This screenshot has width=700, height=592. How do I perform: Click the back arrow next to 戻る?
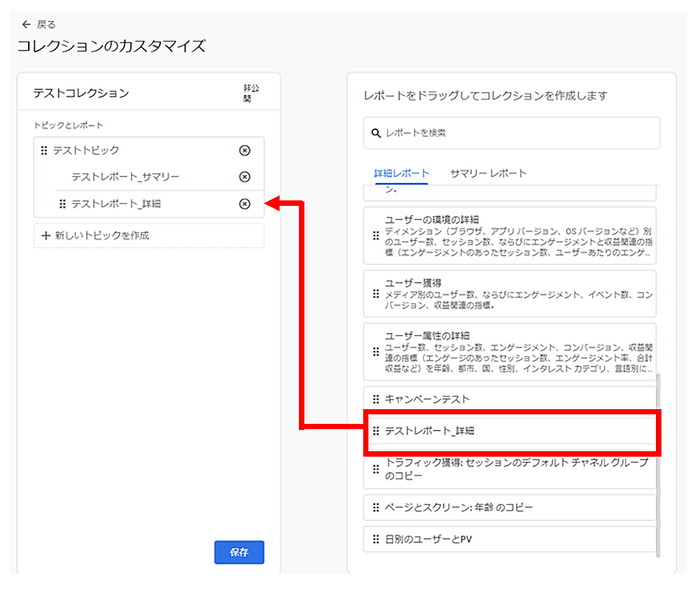coord(26,25)
